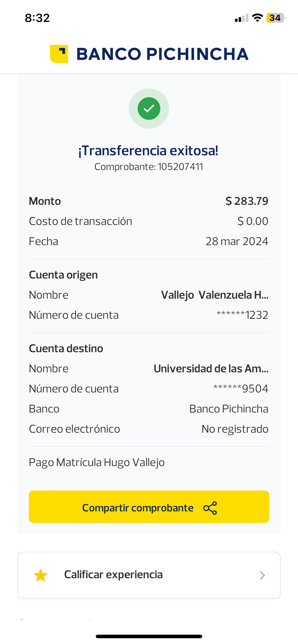298x644 pixels.
Task: Tap the origin account number ending 1232
Action: click(243, 315)
